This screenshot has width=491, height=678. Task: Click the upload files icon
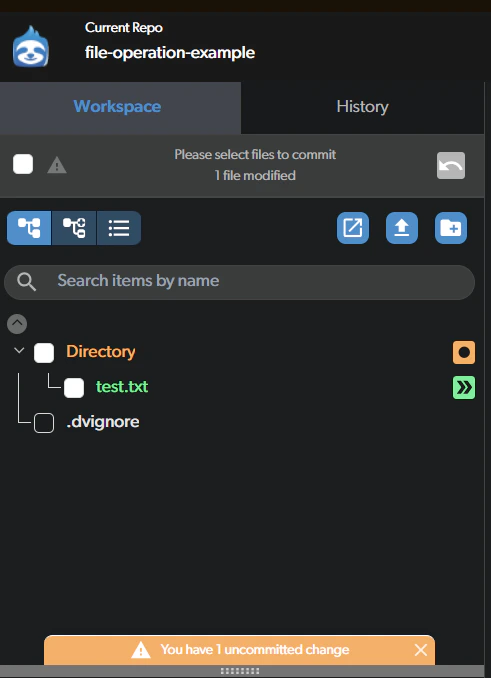402,228
